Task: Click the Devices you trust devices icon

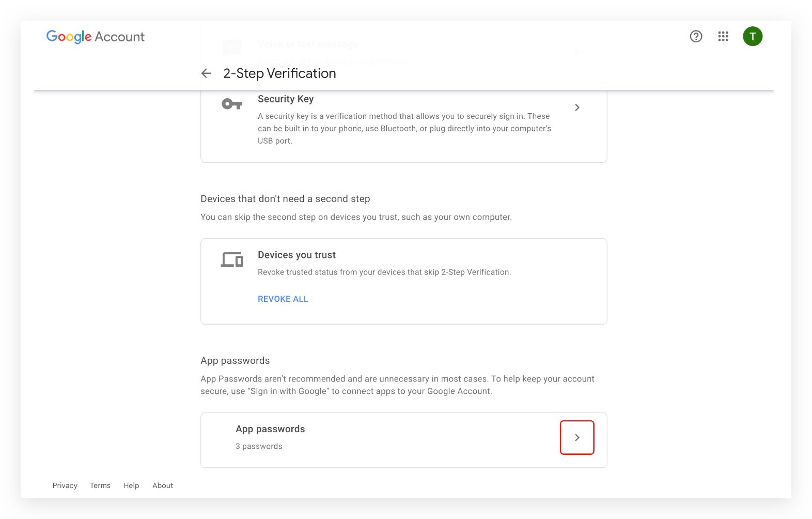Action: pyautogui.click(x=232, y=259)
